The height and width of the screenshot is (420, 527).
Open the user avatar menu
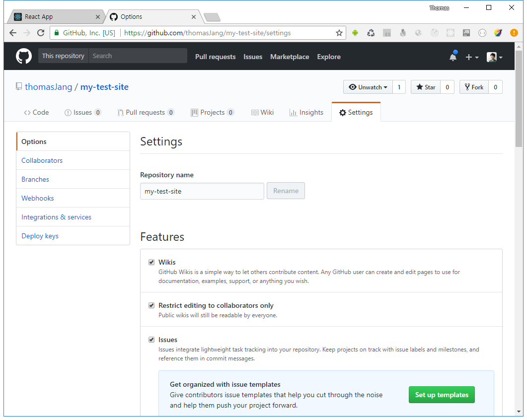point(494,57)
